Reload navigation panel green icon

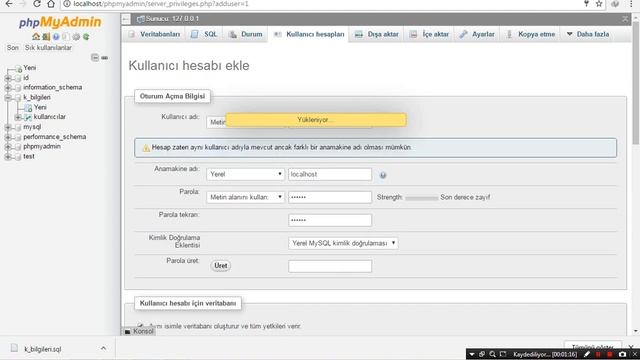click(86, 37)
